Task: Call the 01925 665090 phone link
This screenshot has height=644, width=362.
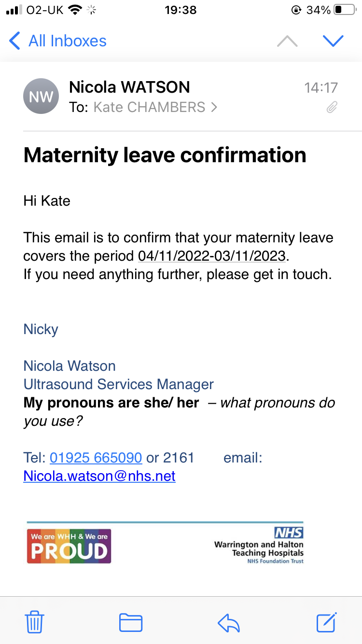Action: coord(96,458)
